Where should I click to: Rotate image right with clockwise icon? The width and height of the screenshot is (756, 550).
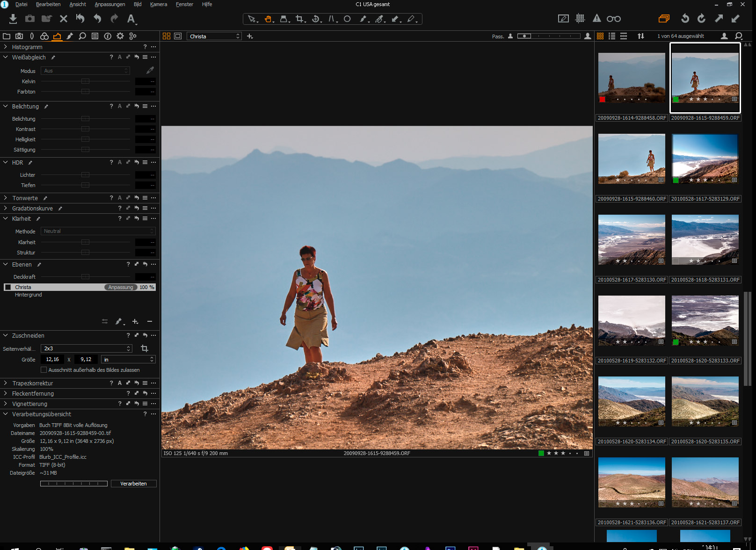(x=702, y=19)
